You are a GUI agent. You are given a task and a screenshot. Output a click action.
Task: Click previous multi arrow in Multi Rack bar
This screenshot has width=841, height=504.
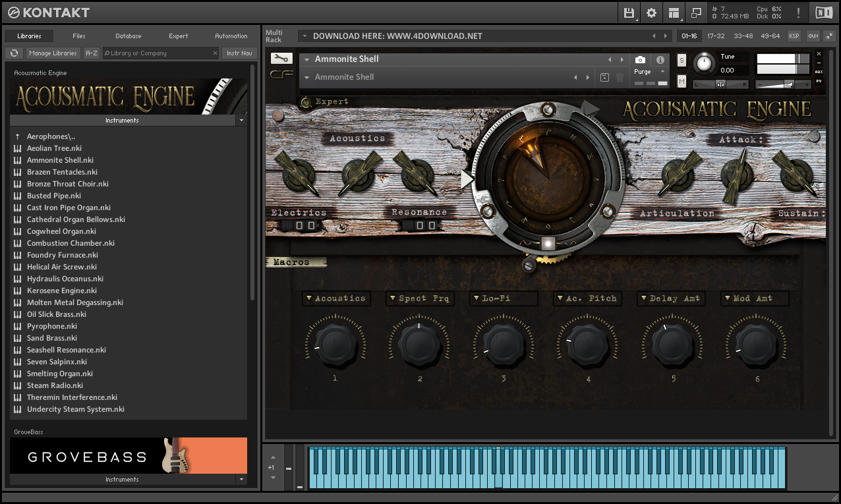pos(654,36)
